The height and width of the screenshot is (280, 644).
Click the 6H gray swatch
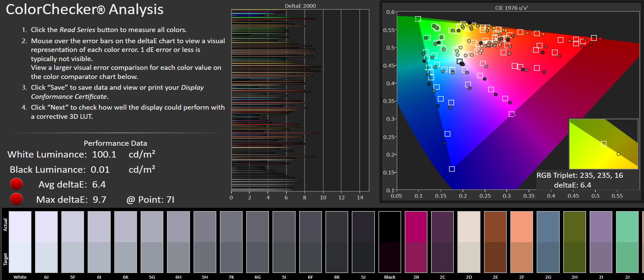point(178,242)
